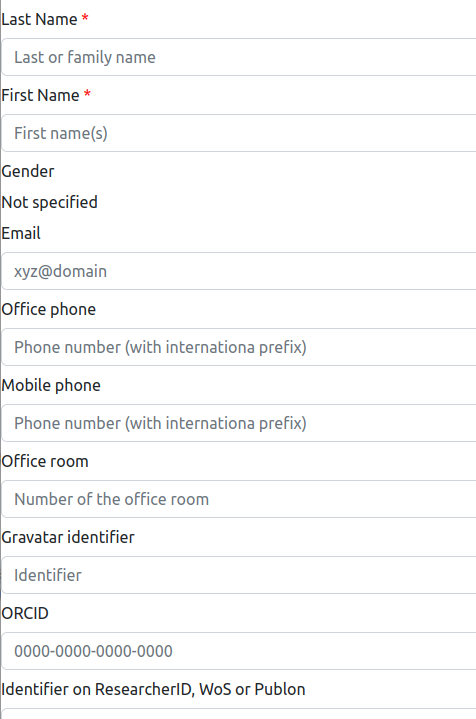476x719 pixels.
Task: Click the red asterisk beside Last Name
Action: [85, 17]
